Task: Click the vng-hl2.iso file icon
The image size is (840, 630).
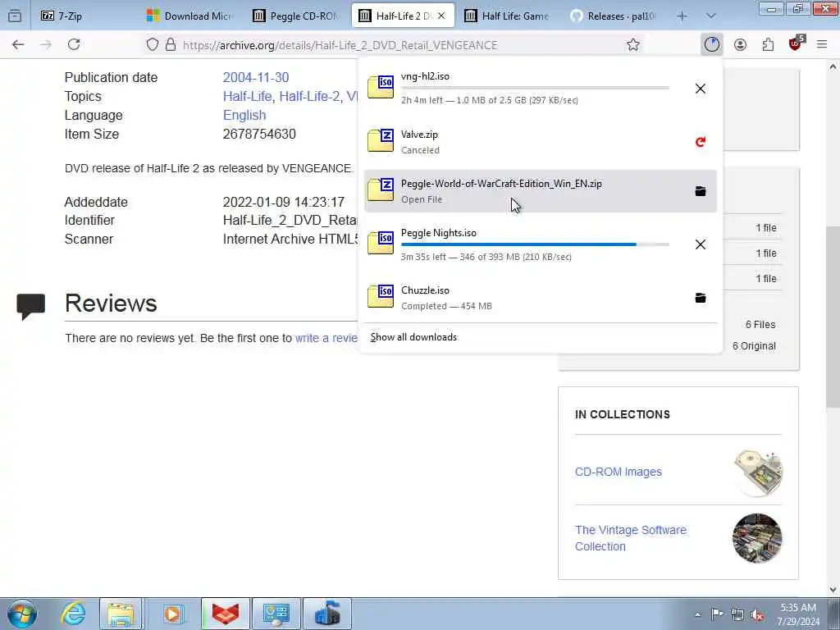Action: point(381,87)
